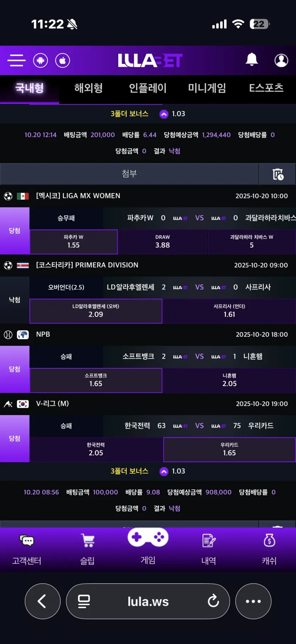This screenshot has width=296, height=644.
Task: Open 고객센터 chat icon
Action: [27, 541]
